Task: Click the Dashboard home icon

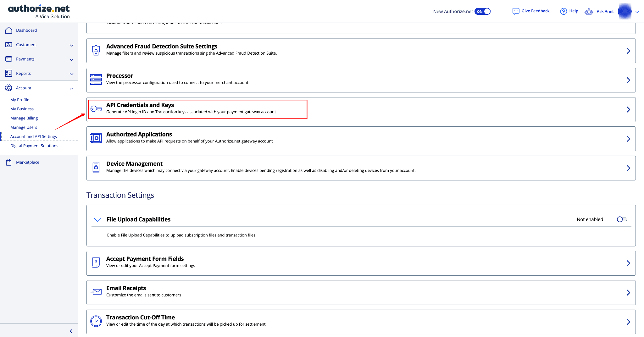Action: tap(8, 30)
